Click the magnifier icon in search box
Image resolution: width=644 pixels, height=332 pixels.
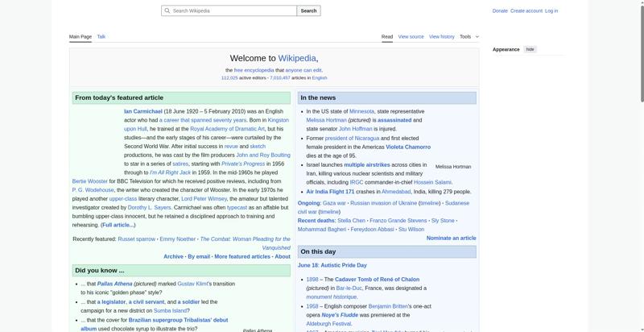point(167,10)
